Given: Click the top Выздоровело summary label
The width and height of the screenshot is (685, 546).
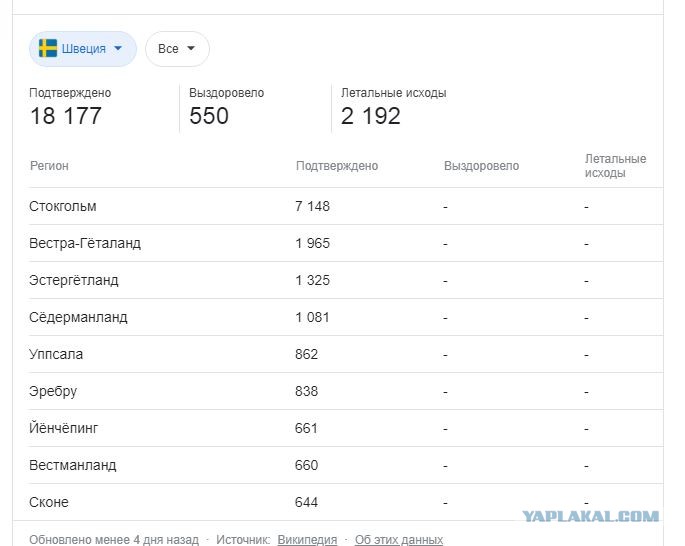Looking at the screenshot, I should pyautogui.click(x=226, y=93).
